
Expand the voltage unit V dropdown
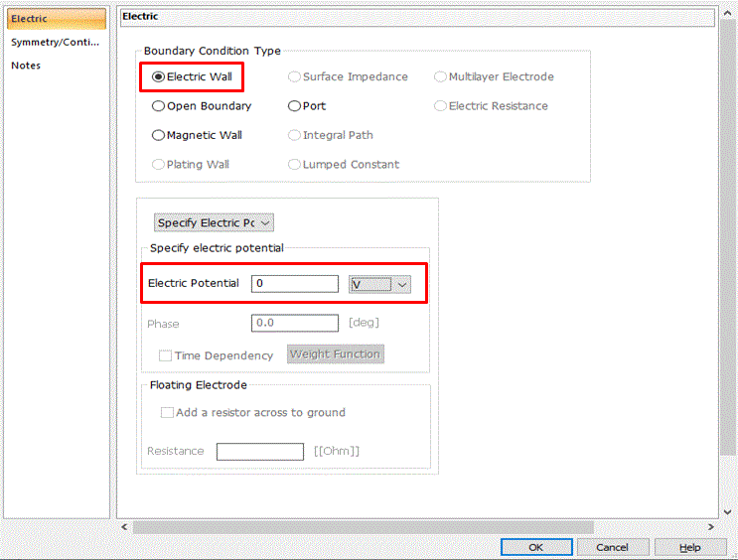coord(379,284)
